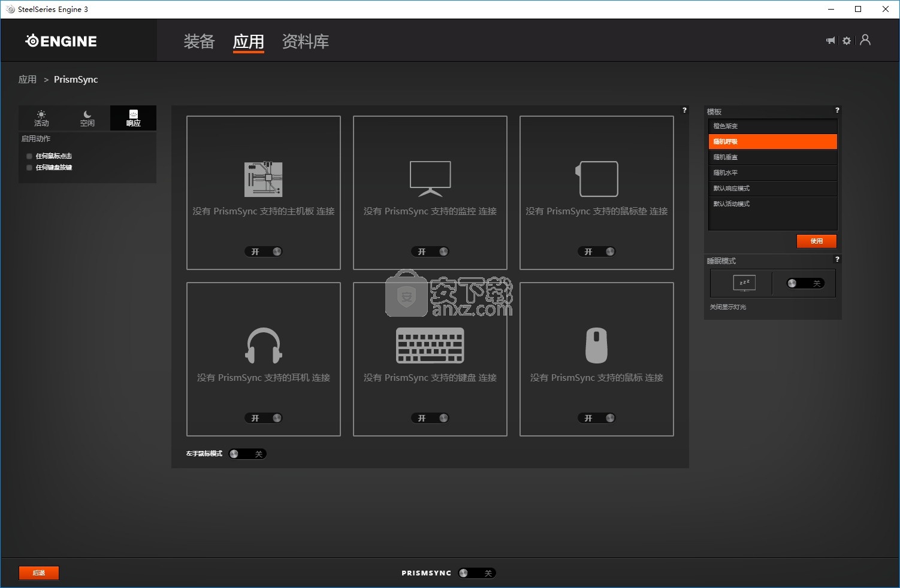Screen dimensions: 900x588
Task: Click the help icon beside 睡眠模式
Action: (837, 259)
